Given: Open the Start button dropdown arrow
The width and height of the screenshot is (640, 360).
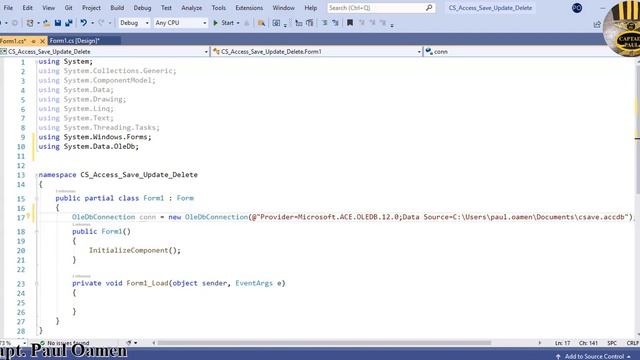Looking at the screenshot, I should [x=238, y=23].
